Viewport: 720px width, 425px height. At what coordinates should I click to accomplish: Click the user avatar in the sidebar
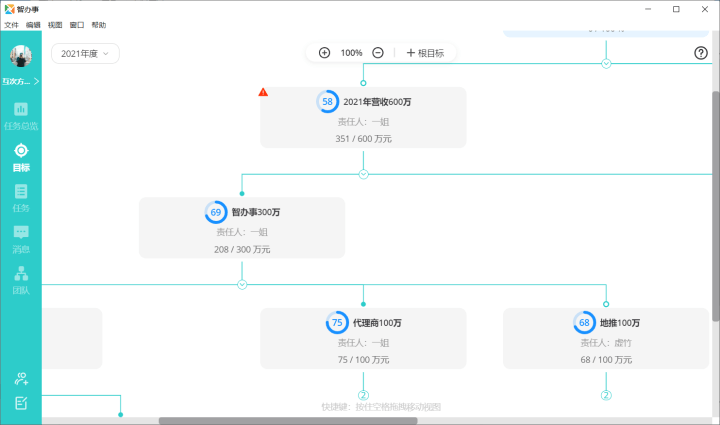(21, 56)
